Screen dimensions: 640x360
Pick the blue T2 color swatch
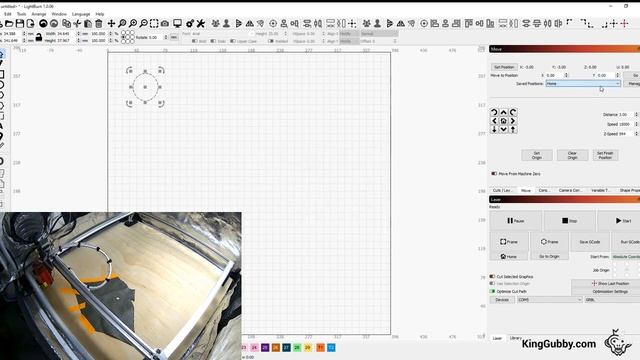click(x=331, y=347)
